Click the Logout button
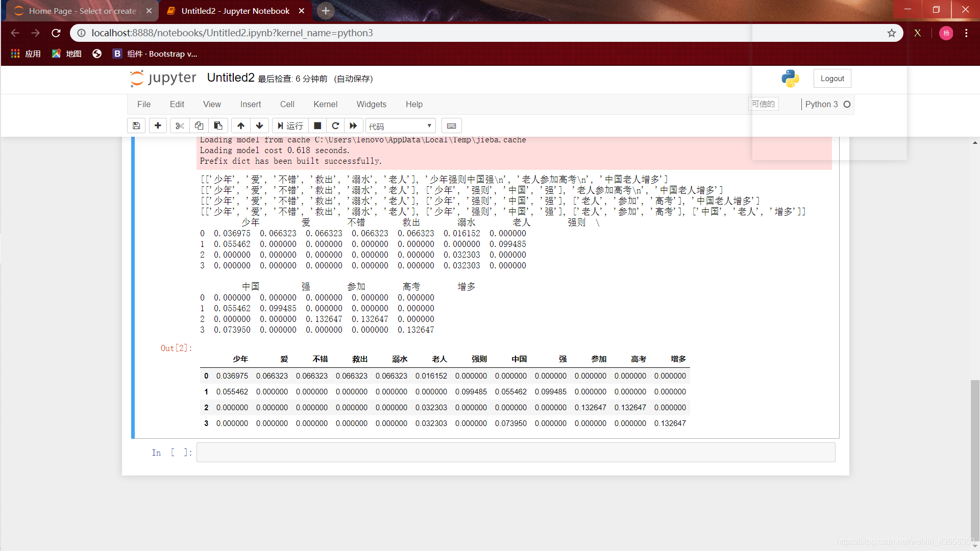 click(x=832, y=79)
